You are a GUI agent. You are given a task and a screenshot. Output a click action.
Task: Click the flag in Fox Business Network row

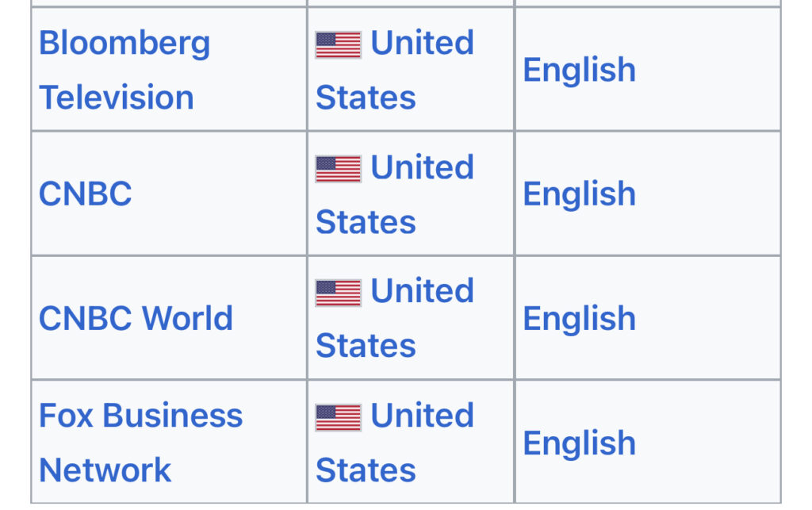[338, 417]
